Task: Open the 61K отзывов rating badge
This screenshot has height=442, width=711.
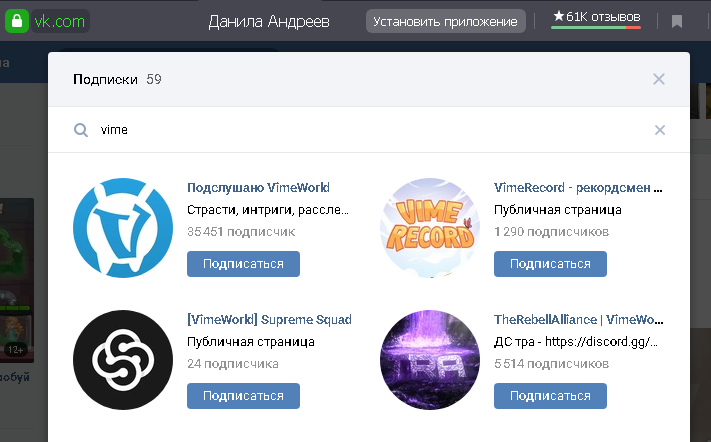Action: (596, 19)
